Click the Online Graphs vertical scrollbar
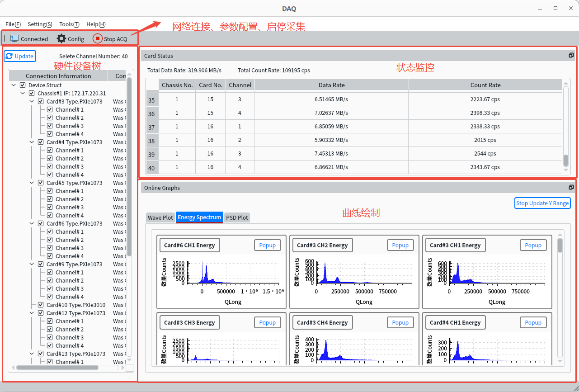579x392 pixels. (560, 246)
